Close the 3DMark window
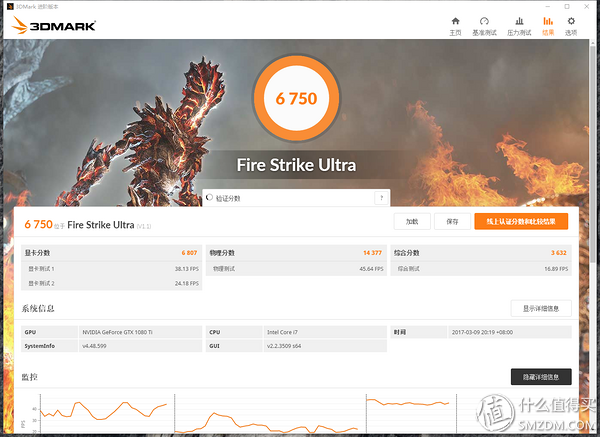The width and height of the screenshot is (600, 437). click(587, 7)
